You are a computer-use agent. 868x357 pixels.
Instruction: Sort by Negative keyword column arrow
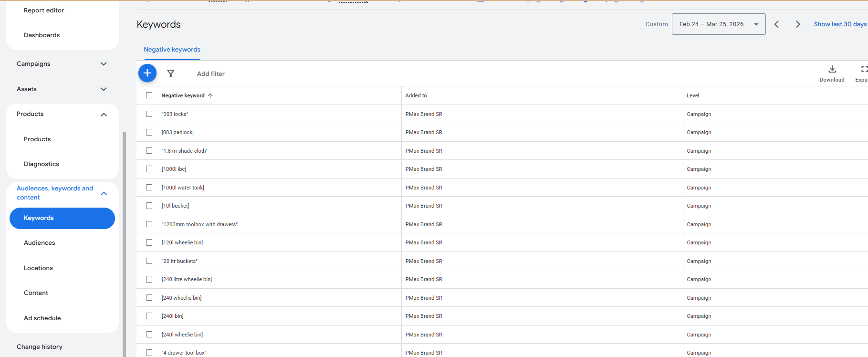coord(210,95)
